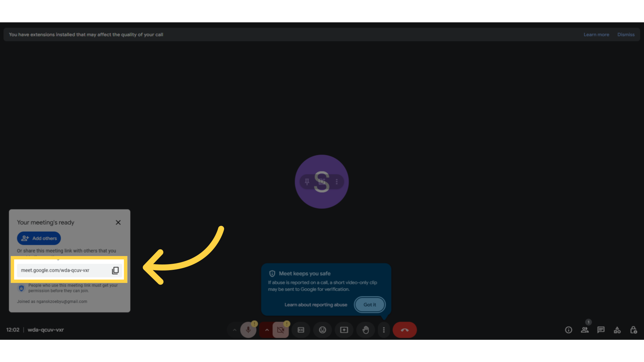644x362 pixels.
Task: Click the end call red button
Action: (404, 330)
